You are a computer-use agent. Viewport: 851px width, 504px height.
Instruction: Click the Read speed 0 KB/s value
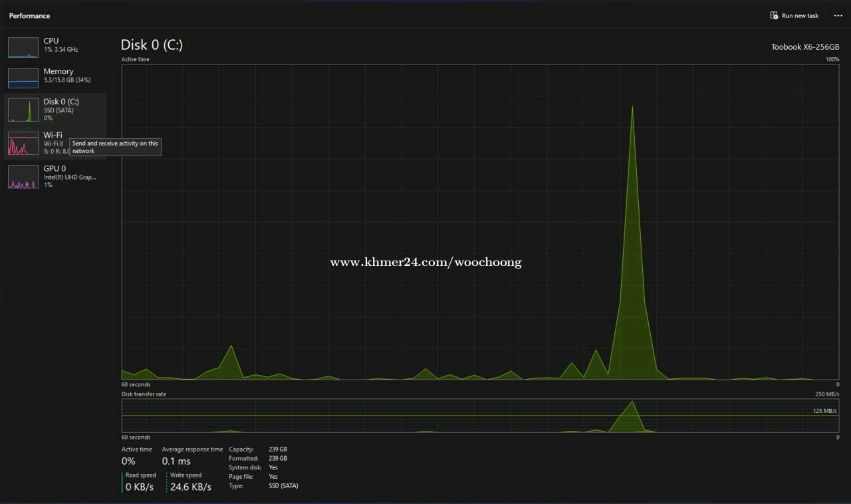pos(140,487)
